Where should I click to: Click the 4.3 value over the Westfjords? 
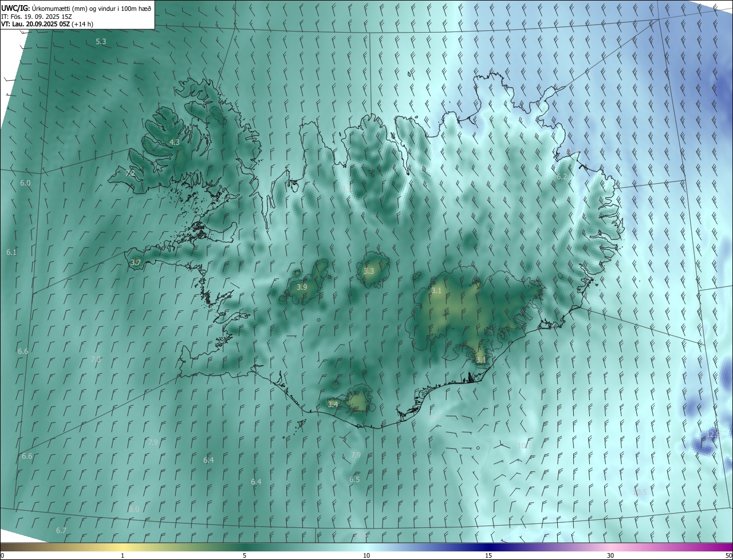tap(174, 142)
